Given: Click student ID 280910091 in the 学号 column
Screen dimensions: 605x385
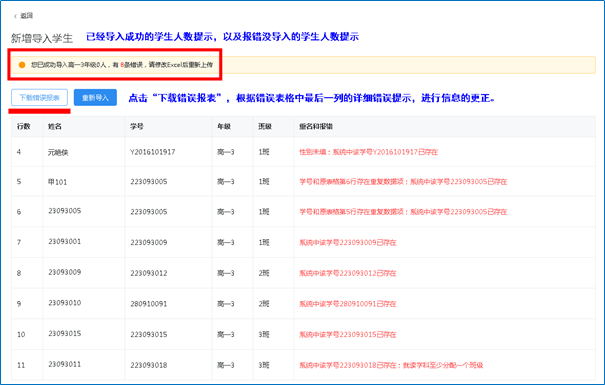Looking at the screenshot, I should click(x=149, y=304).
